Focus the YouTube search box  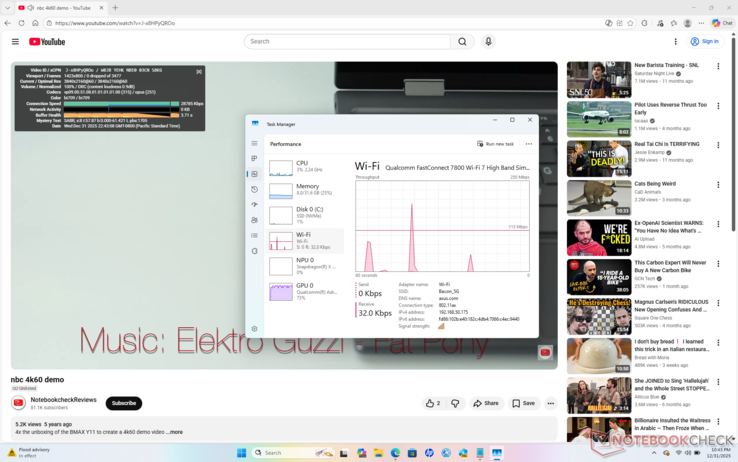coord(347,41)
